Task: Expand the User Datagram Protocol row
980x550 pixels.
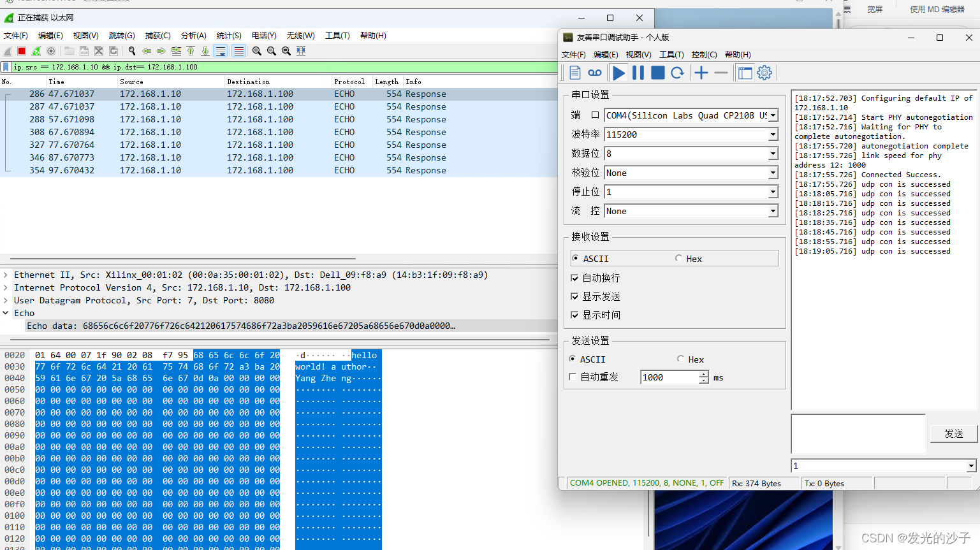Action: (6, 300)
